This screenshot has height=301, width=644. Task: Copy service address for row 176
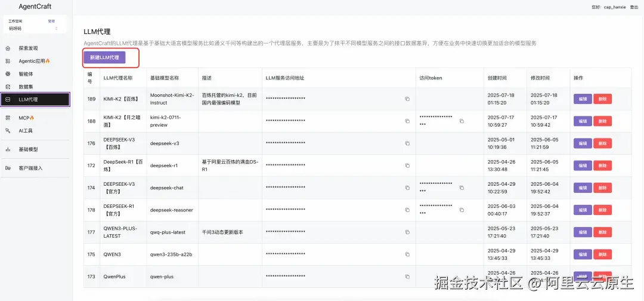(x=407, y=143)
